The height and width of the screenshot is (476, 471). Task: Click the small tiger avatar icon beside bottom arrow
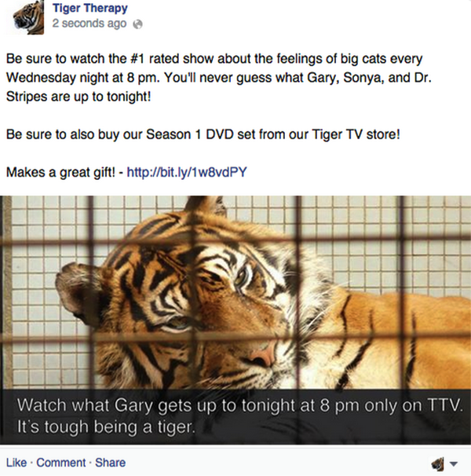coord(438,463)
